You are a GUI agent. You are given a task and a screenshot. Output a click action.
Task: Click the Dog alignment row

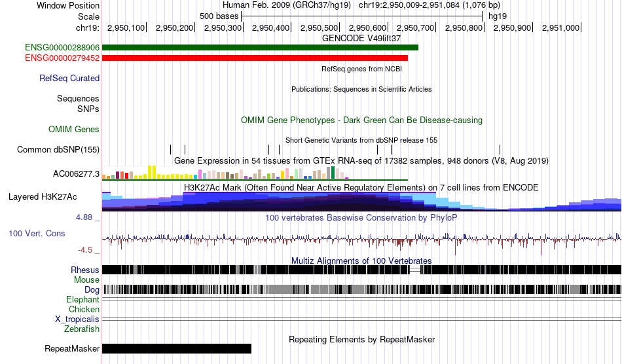click(361, 289)
